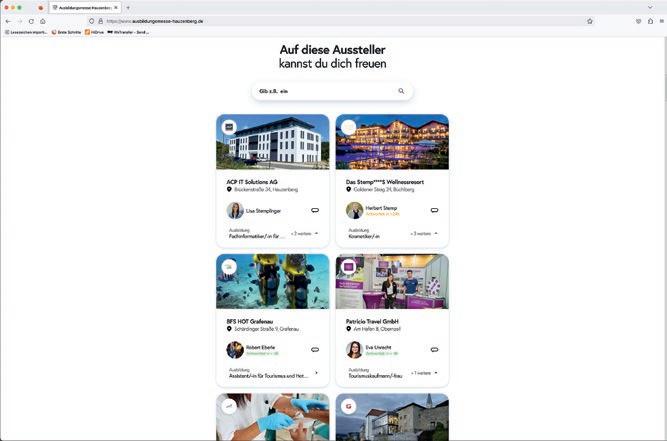Open the ACP IT Solutions building photo
Viewport: 667px width, 441px height.
273,142
